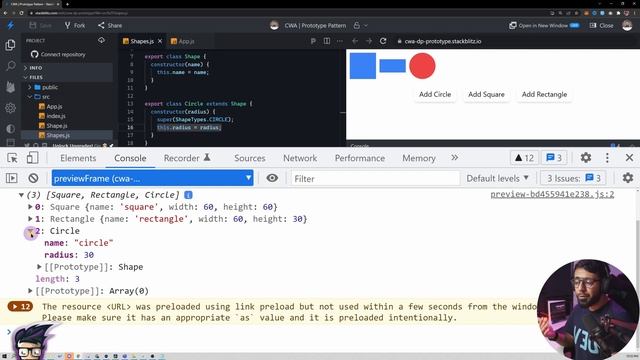Fork the project
Viewport: 640px width, 360px height.
point(75,25)
